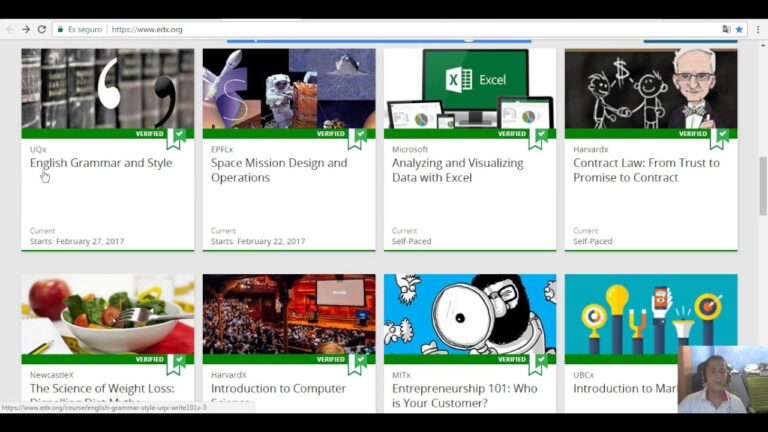Click 'Starts: February 27, 2017' text
768x432 pixels.
77,241
